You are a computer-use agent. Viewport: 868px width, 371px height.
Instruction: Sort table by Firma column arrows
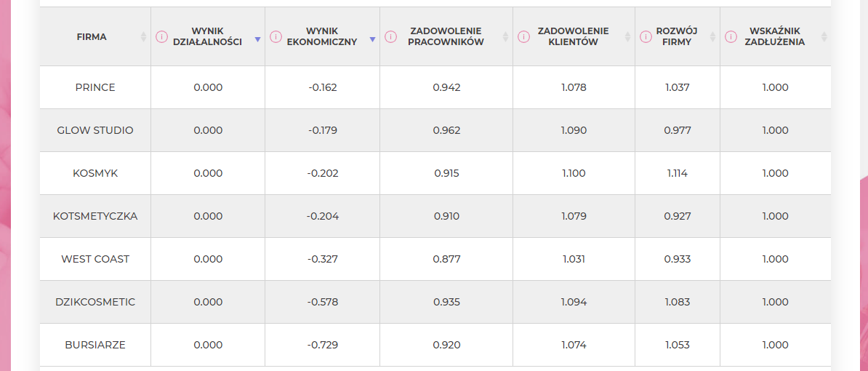[144, 37]
